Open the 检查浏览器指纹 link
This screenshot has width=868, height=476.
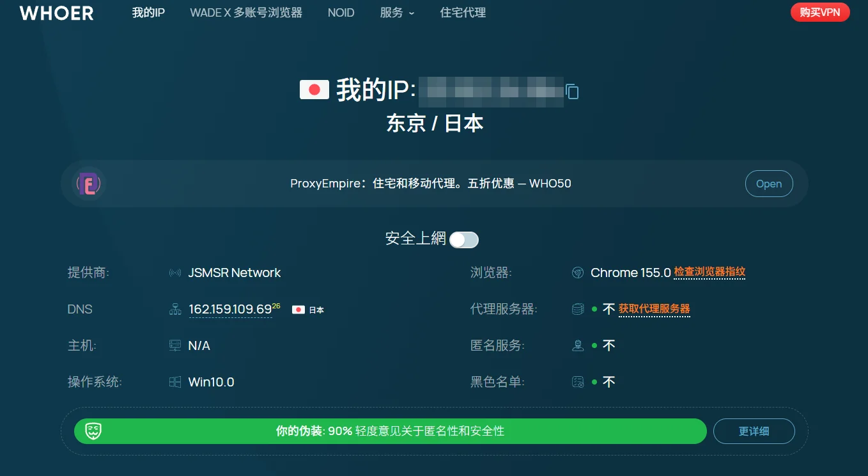pyautogui.click(x=709, y=272)
